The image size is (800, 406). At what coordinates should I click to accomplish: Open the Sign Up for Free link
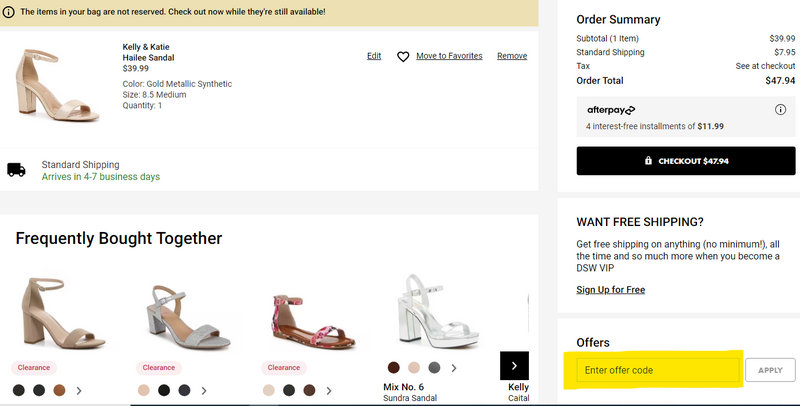click(x=610, y=290)
